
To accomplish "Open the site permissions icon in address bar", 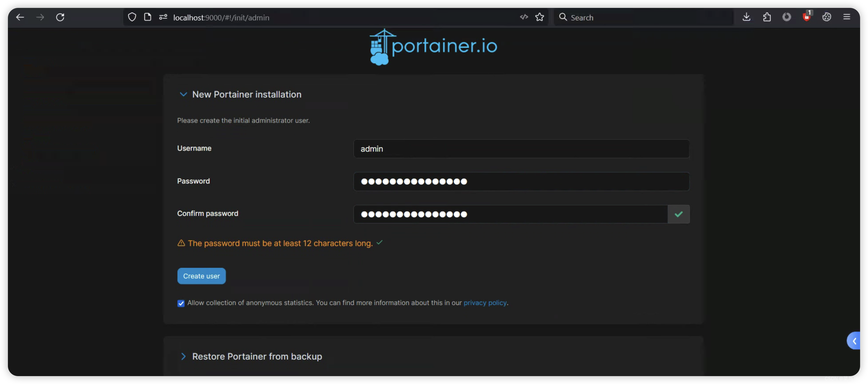I will (163, 17).
